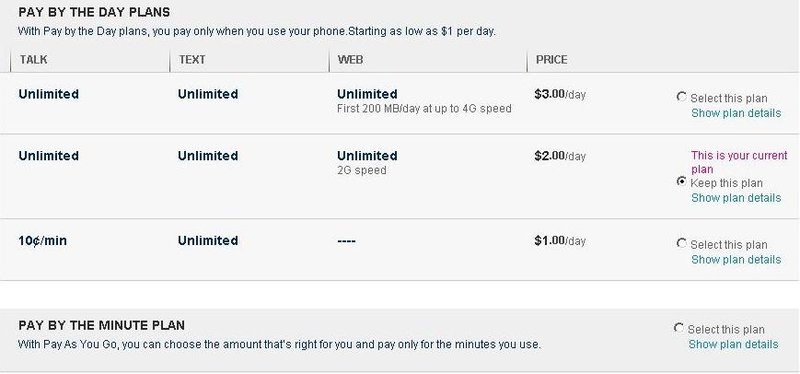Select the $1.00/day plan radio button
Image resolution: width=800 pixels, height=374 pixels.
click(681, 243)
